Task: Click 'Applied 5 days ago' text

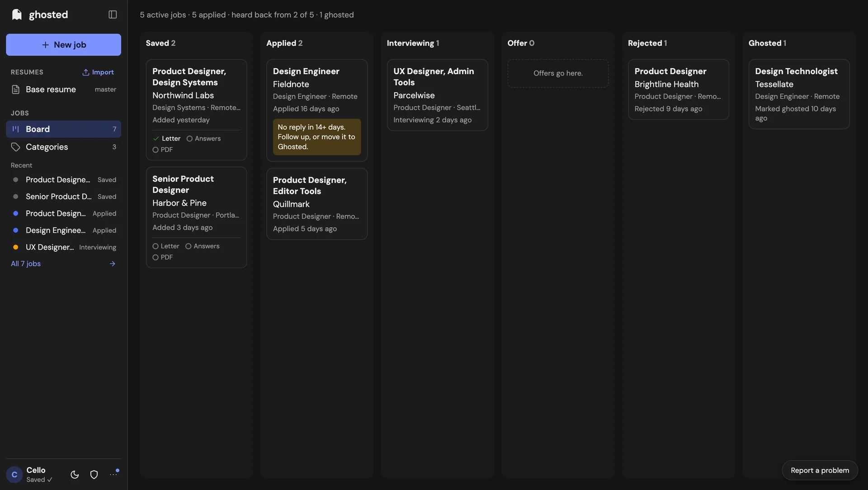Action: (x=305, y=229)
